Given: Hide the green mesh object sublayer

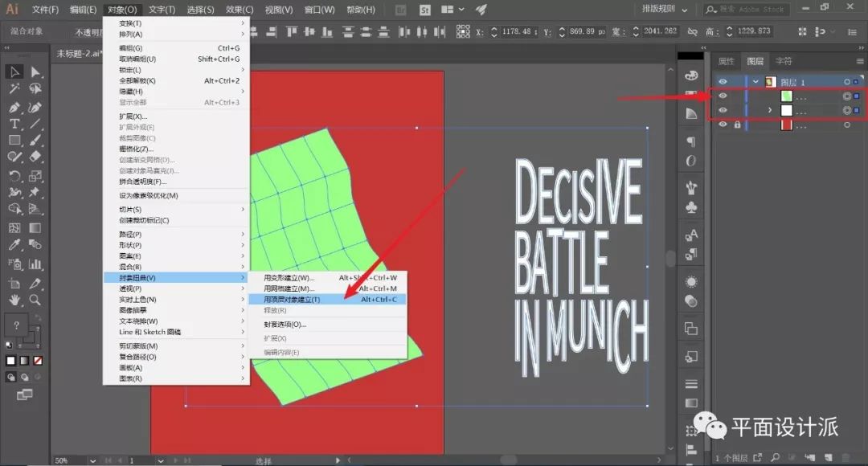Looking at the screenshot, I should pos(723,96).
